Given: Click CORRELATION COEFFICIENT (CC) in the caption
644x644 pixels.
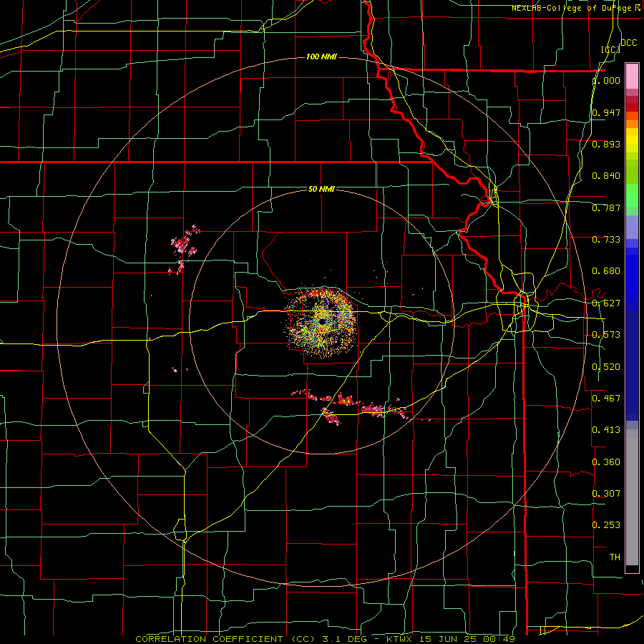Looking at the screenshot, I should (225, 639).
